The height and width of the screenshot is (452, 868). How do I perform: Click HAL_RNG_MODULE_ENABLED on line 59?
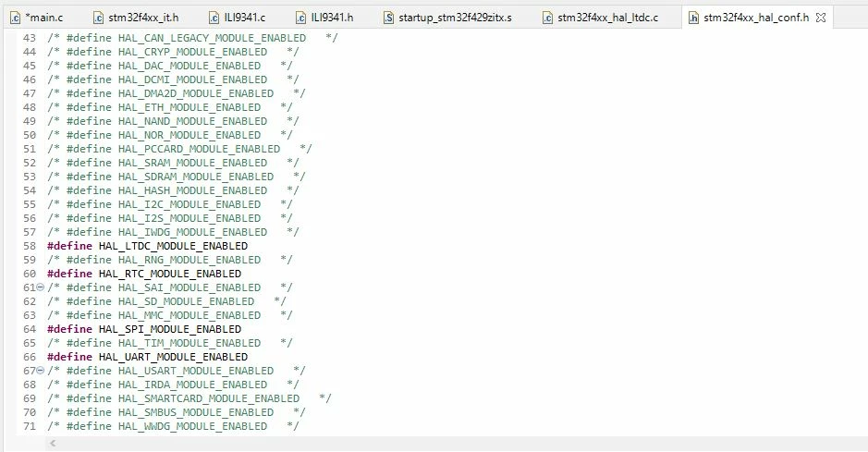[189, 260]
